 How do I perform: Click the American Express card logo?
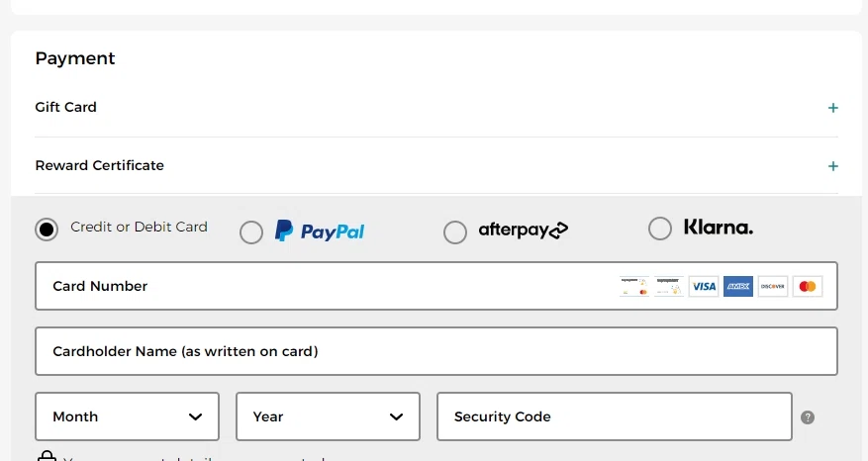(738, 286)
